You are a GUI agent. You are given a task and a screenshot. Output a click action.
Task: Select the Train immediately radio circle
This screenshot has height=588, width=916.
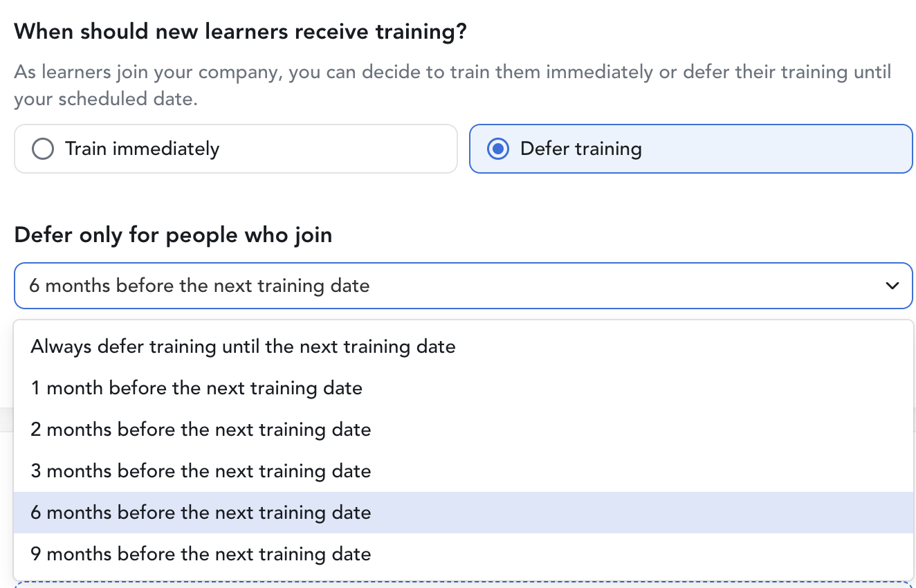coord(43,149)
